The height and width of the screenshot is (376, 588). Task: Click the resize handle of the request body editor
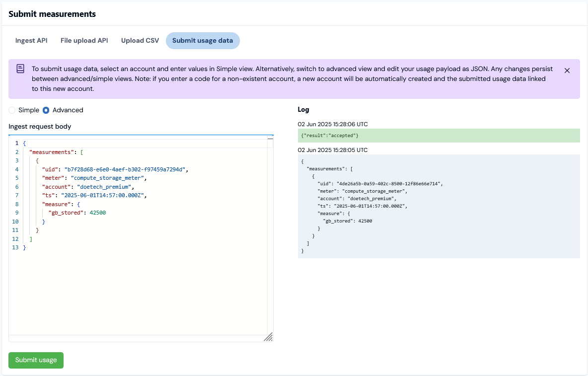(x=269, y=337)
